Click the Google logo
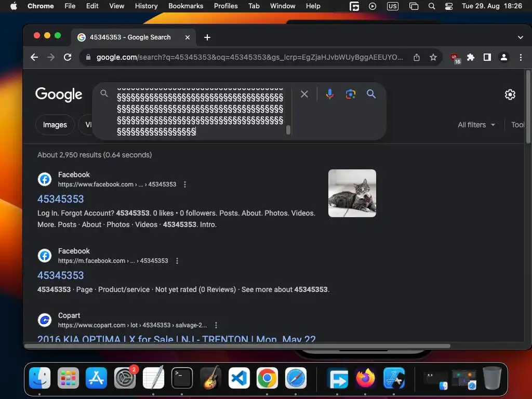 point(59,95)
